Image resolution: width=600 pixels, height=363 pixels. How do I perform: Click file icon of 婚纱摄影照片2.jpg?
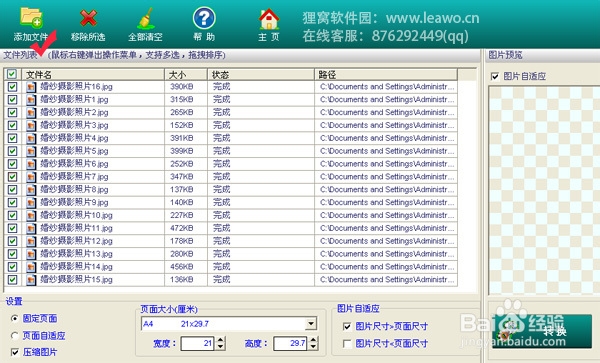[31, 112]
